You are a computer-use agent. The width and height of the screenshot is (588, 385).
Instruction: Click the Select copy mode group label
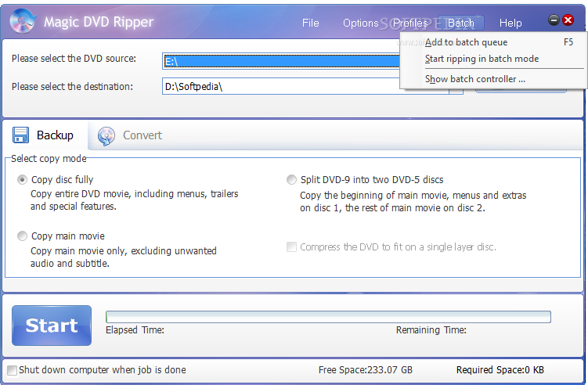coord(49,159)
